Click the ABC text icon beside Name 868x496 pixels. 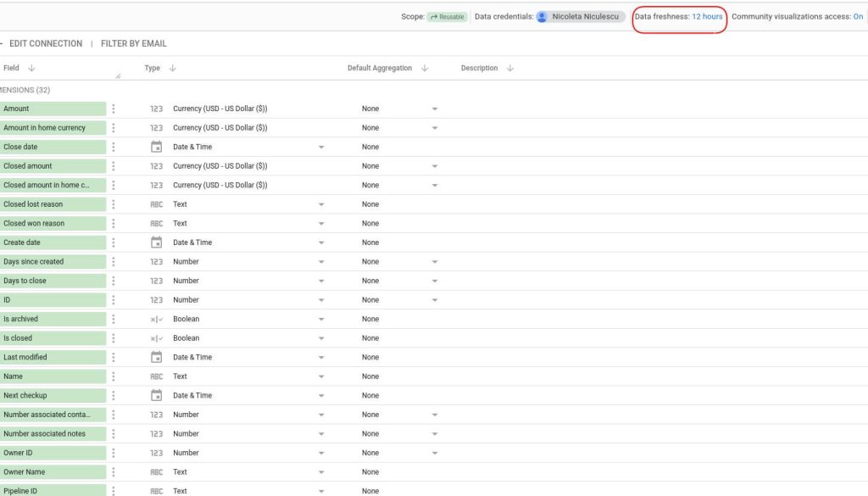point(156,376)
